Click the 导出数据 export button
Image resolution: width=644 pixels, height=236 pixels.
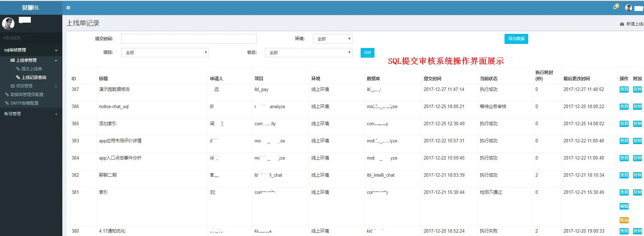[516, 39]
